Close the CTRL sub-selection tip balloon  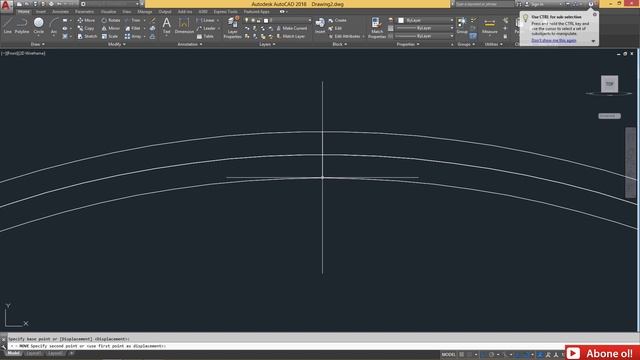[x=595, y=14]
